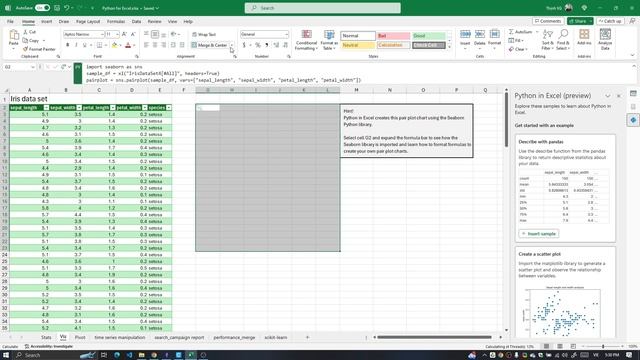Open the Formulas ribbon tab
Image resolution: width=640 pixels, height=360 pixels.
click(x=116, y=21)
